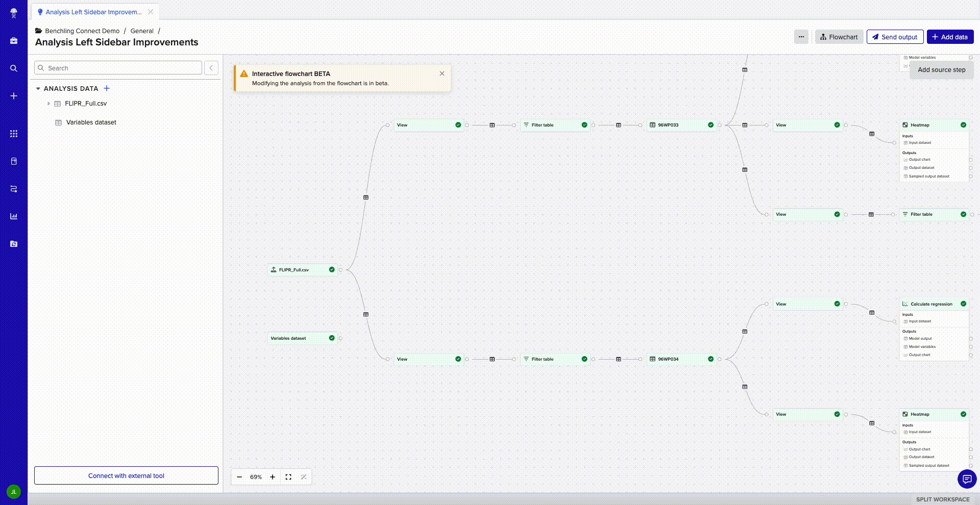This screenshot has width=980, height=505.
Task: Click the green check on the Heatmap step
Action: tap(963, 124)
